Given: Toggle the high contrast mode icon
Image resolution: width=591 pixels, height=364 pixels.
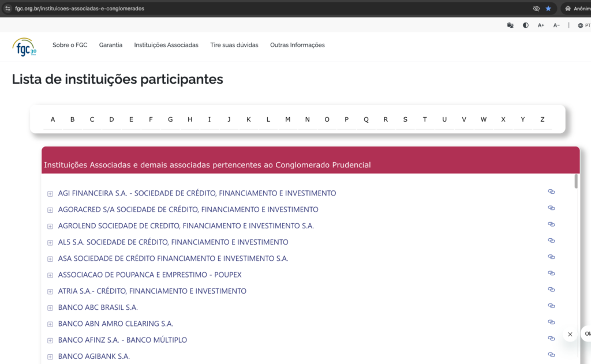Looking at the screenshot, I should pos(525,25).
